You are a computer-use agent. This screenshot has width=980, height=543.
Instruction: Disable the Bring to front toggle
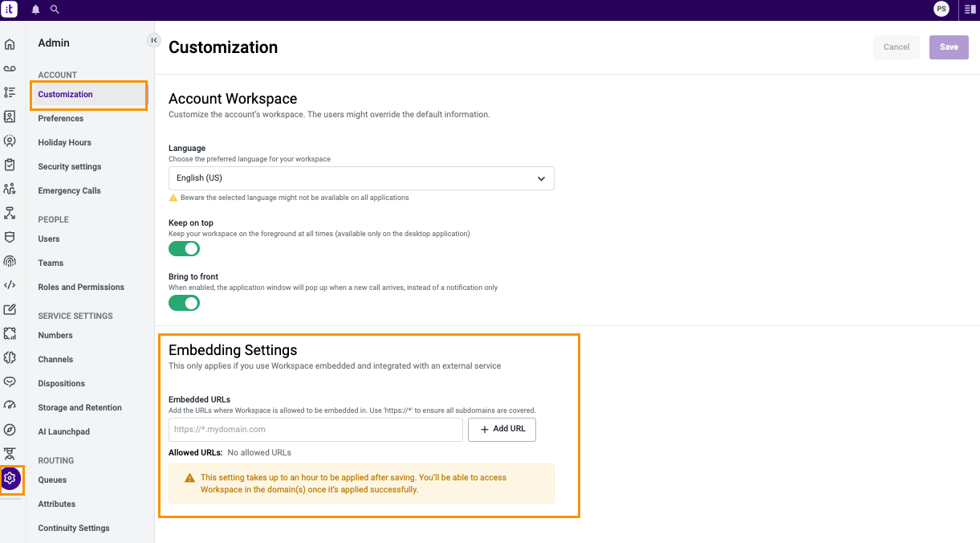pyautogui.click(x=184, y=303)
